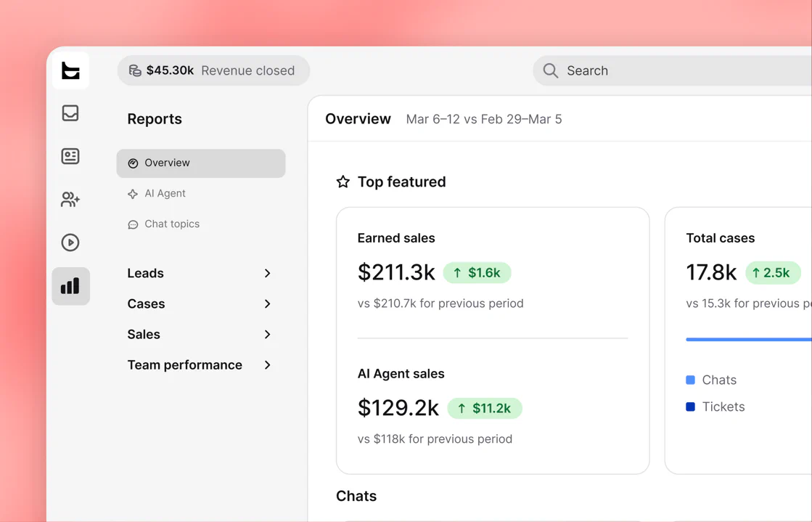Click the AI Agent sales heading
Screen dimensions: 812x522
click(401, 374)
